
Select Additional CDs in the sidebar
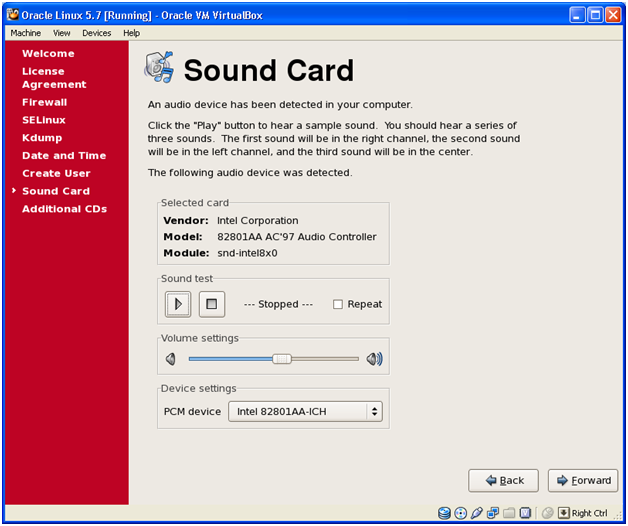click(64, 209)
